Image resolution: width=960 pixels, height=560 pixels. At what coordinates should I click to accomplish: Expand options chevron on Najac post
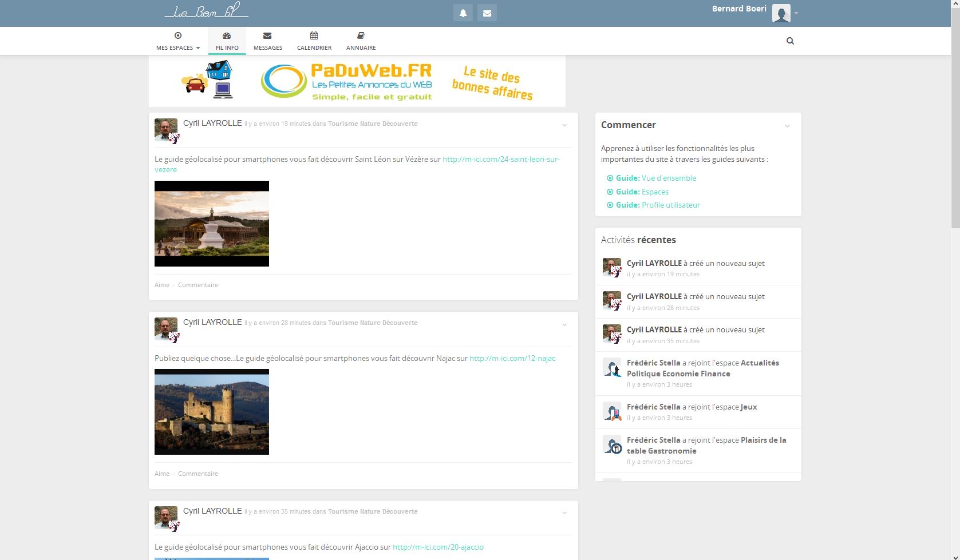click(564, 324)
